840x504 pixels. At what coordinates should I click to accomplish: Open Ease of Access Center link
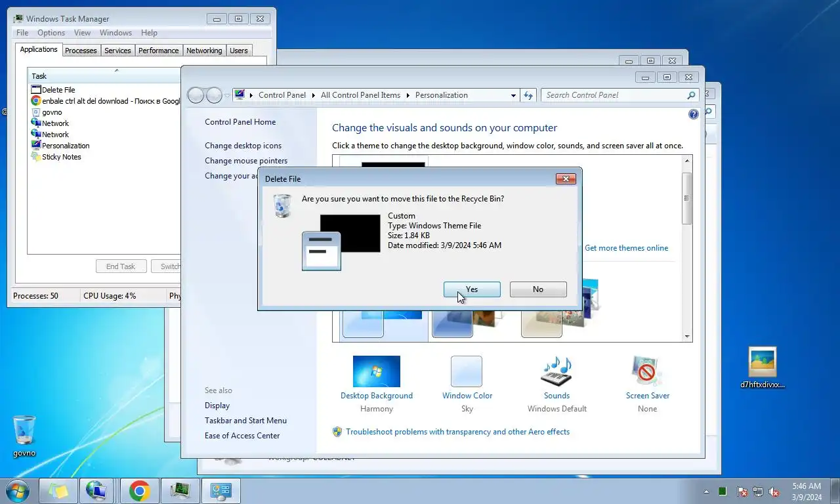[242, 436]
